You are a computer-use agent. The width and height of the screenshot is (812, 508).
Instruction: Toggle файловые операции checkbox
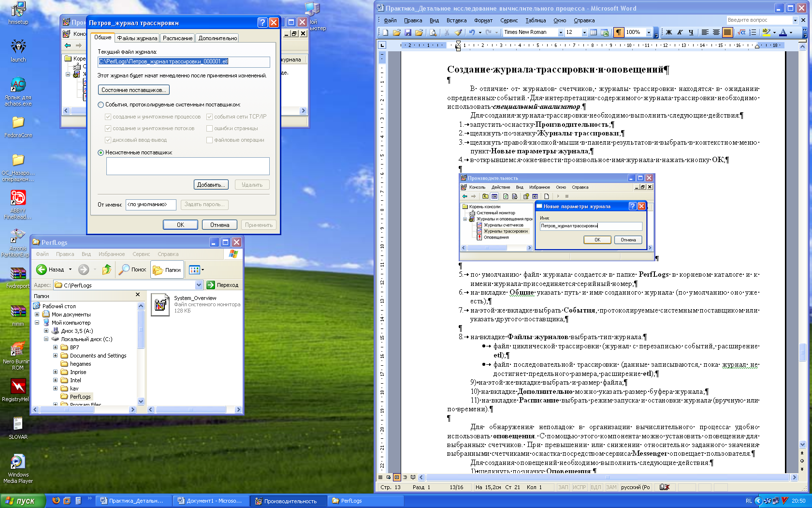click(209, 140)
